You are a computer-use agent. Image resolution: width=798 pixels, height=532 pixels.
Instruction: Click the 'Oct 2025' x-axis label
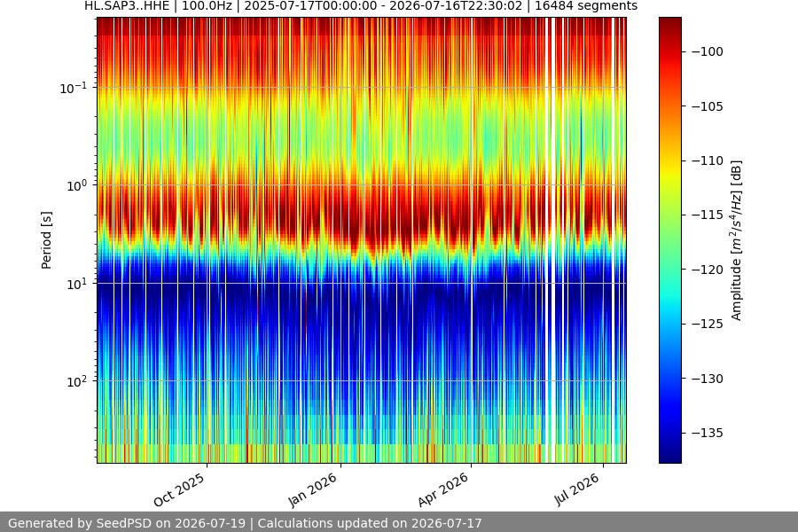(179, 489)
